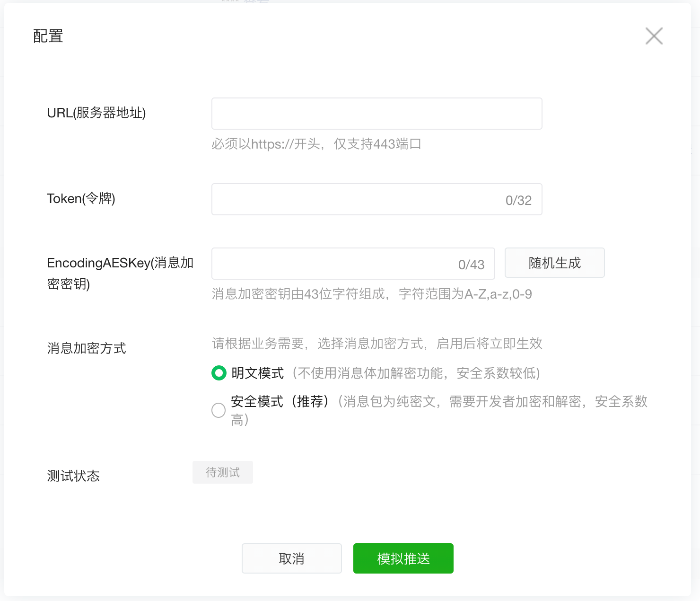Click the 0/32 character counter
Image resolution: width=700 pixels, height=601 pixels.
pos(518,200)
